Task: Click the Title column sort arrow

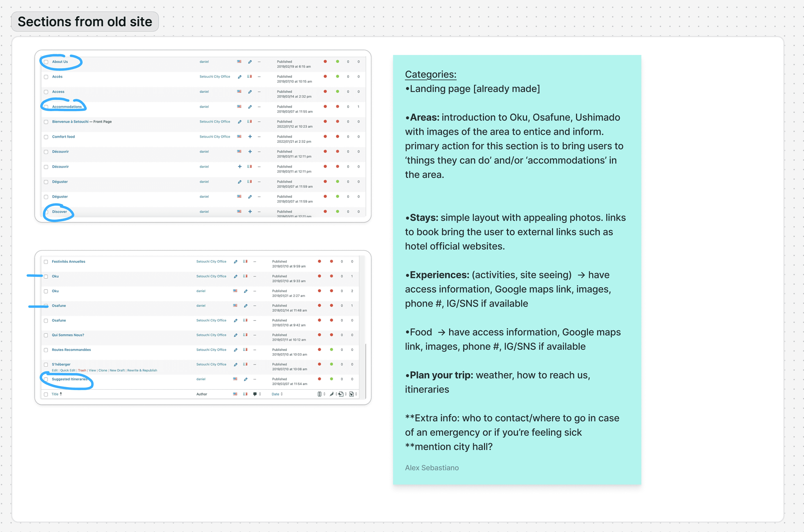Action: tap(61, 394)
